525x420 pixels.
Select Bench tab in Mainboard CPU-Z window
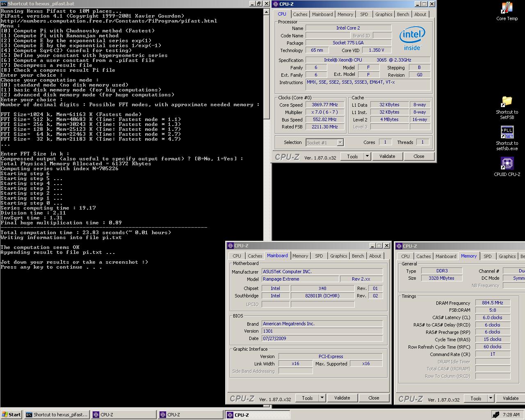pos(358,256)
